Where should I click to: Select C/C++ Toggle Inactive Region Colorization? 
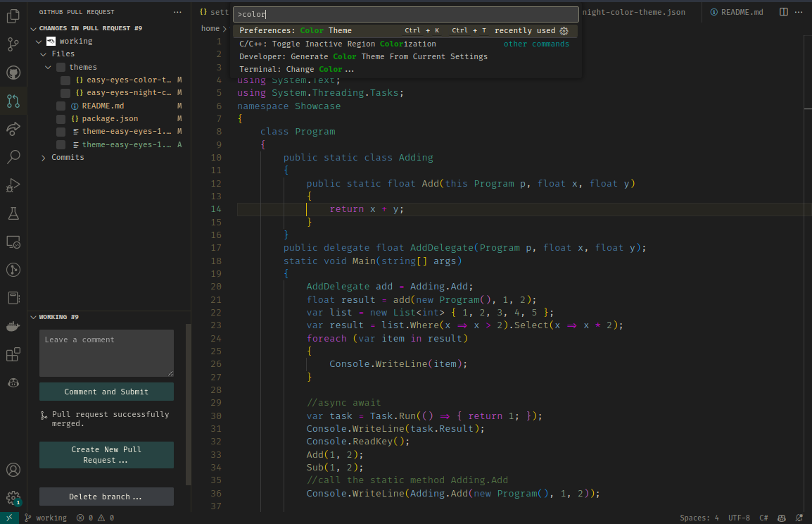pos(405,44)
